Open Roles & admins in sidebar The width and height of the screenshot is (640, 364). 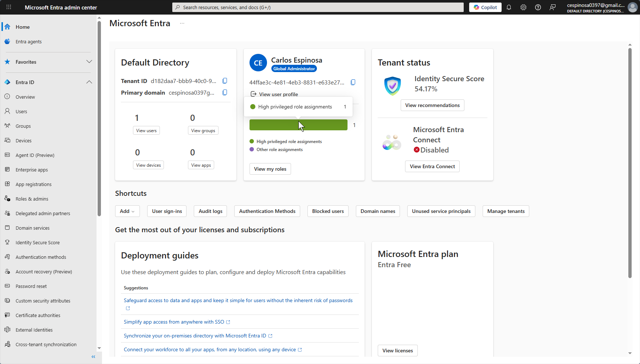tap(32, 199)
